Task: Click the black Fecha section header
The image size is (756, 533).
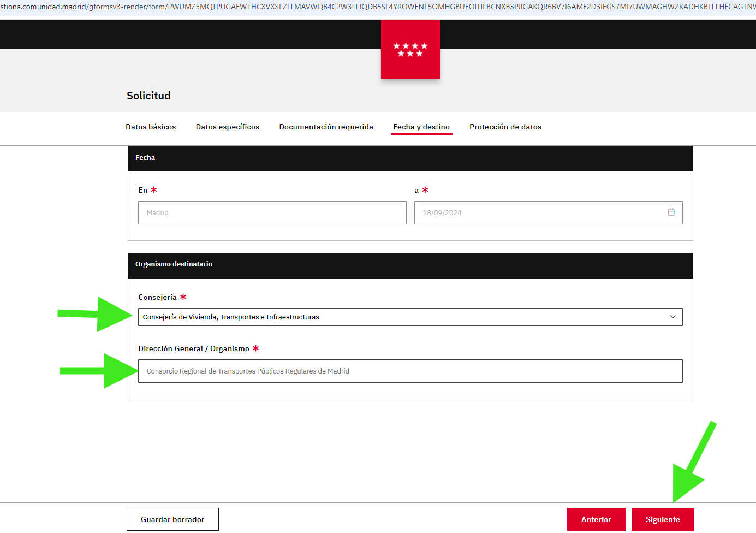Action: 409,158
